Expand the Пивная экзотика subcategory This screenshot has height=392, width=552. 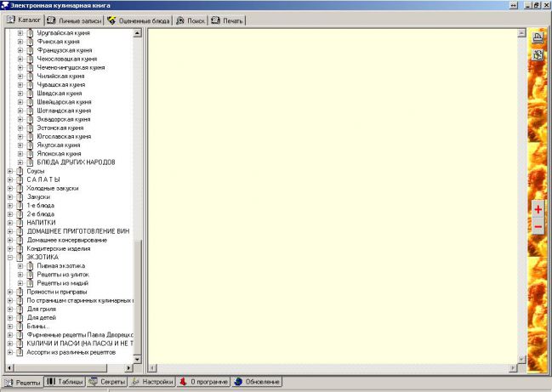[x=20, y=266]
